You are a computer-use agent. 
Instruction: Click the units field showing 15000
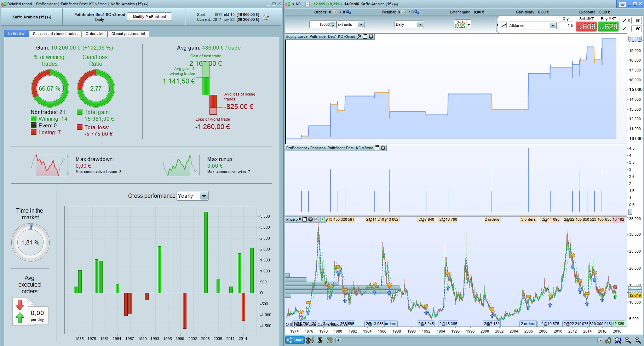coord(320,24)
